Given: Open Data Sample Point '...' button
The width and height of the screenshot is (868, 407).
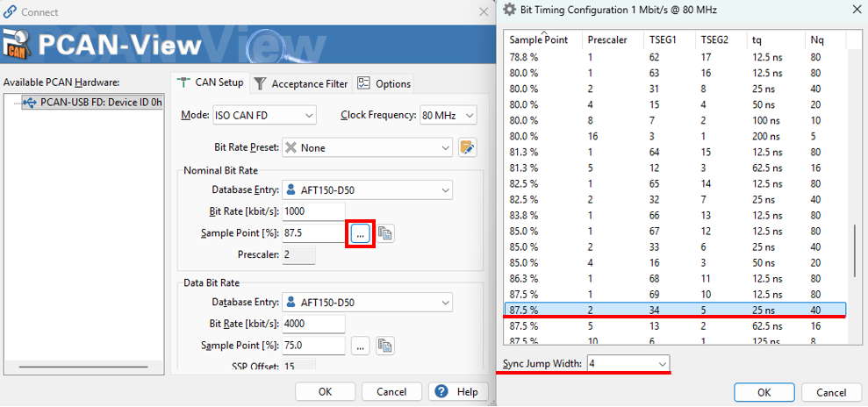Looking at the screenshot, I should click(361, 346).
